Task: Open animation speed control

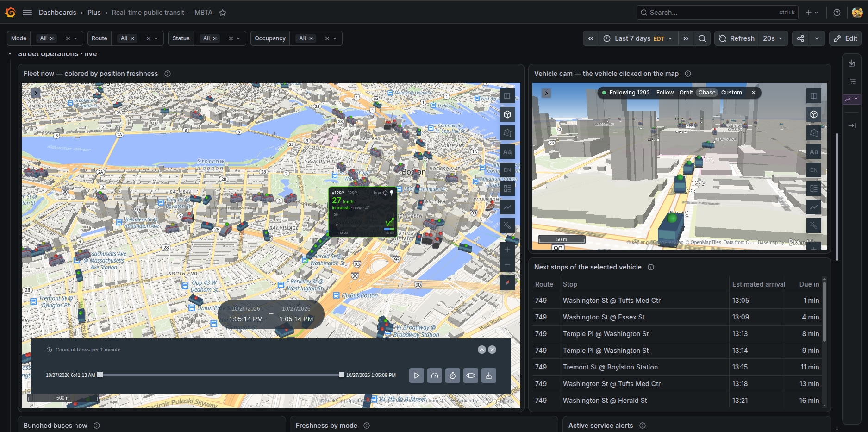Action: click(x=435, y=376)
